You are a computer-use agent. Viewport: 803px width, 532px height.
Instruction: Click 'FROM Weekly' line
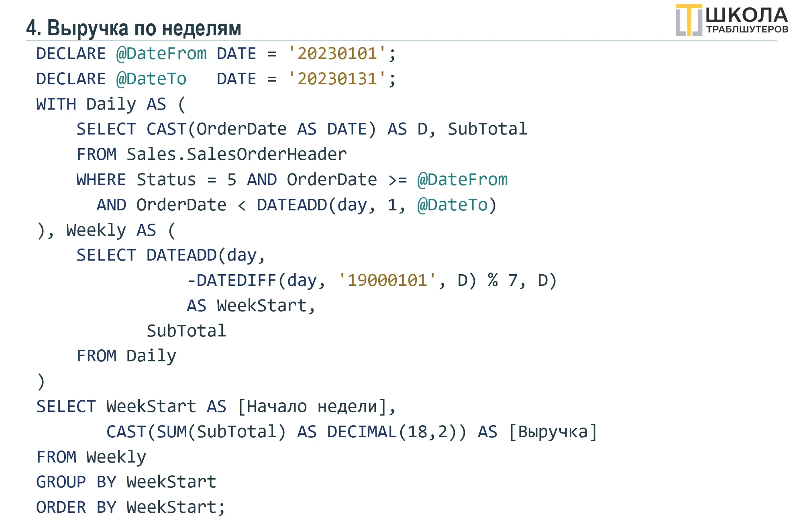[x=91, y=457]
